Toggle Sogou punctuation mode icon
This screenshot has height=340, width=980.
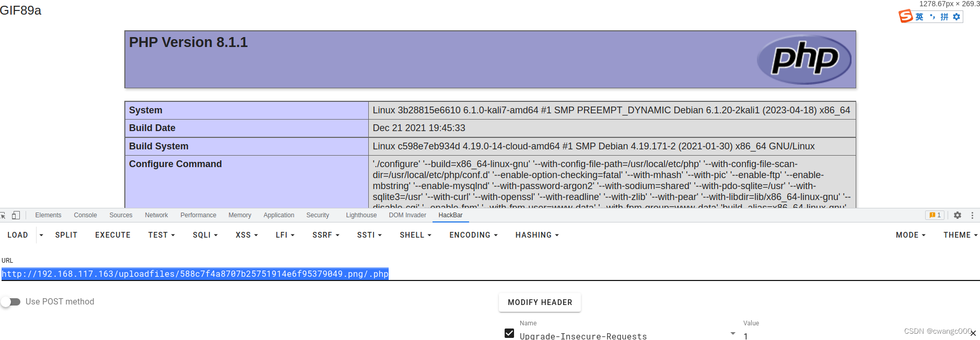point(932,17)
